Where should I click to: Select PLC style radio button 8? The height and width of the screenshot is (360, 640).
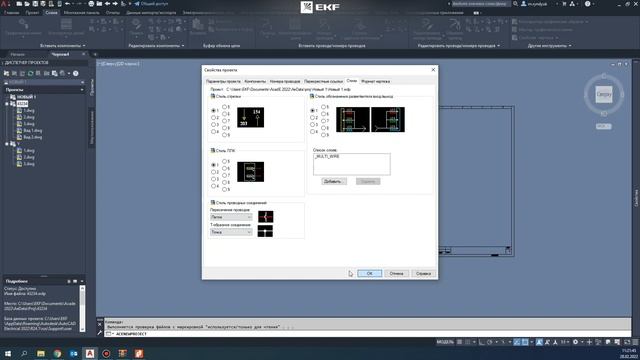tap(224, 182)
